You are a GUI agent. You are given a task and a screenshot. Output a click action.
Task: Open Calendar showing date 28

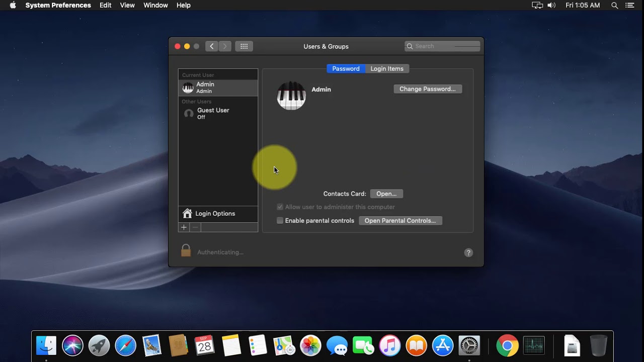pyautogui.click(x=205, y=346)
